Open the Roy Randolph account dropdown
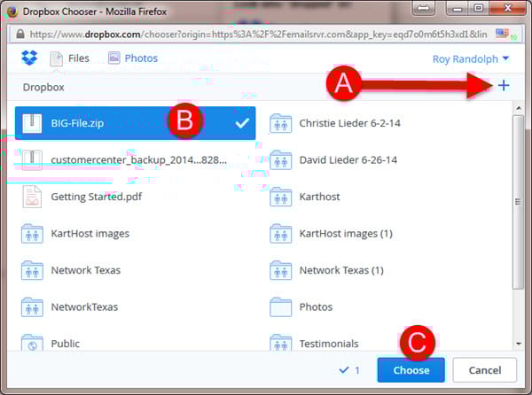Viewport: 532px width, 395px height. pyautogui.click(x=471, y=59)
